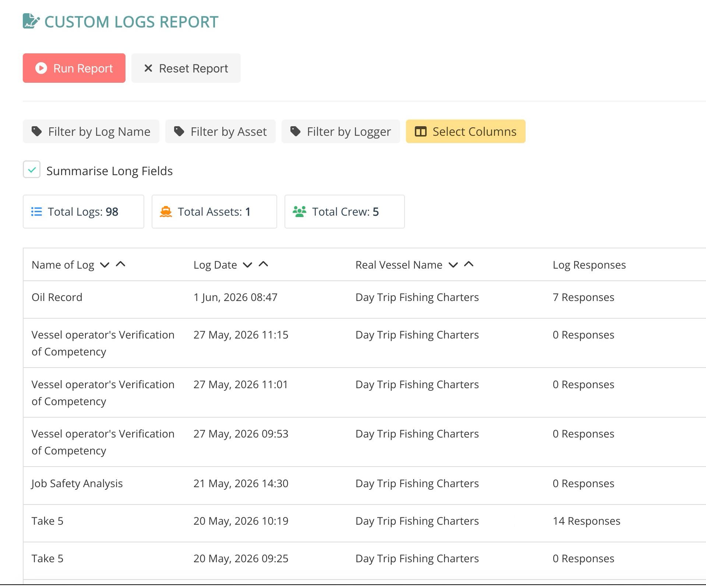Open Filter by Log Name
Image resolution: width=706 pixels, height=588 pixels.
point(91,131)
